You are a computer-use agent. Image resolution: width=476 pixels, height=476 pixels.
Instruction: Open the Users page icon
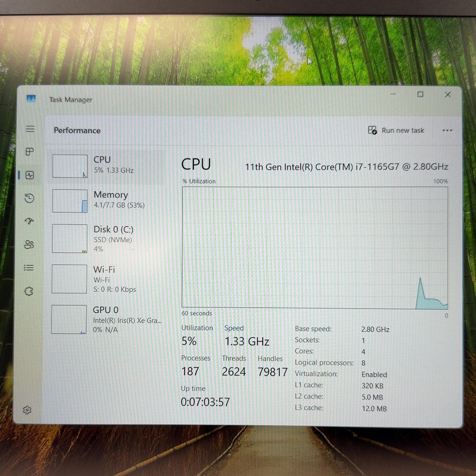[x=29, y=244]
